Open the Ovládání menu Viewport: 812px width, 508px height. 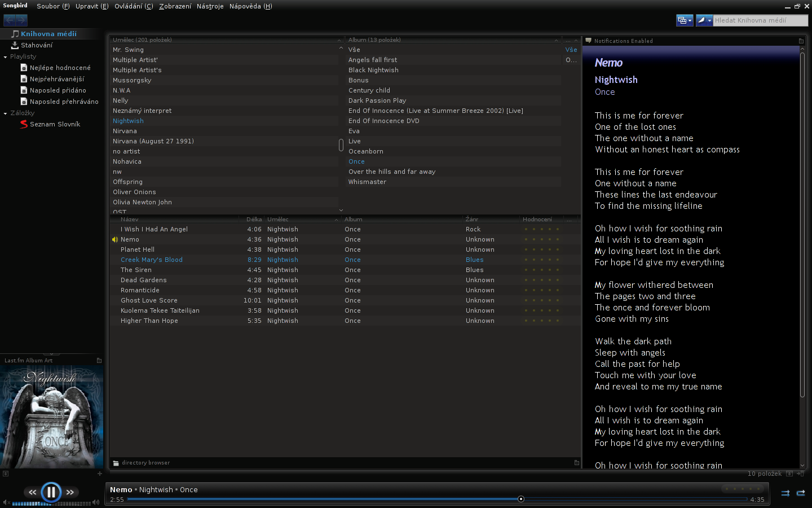tap(134, 6)
